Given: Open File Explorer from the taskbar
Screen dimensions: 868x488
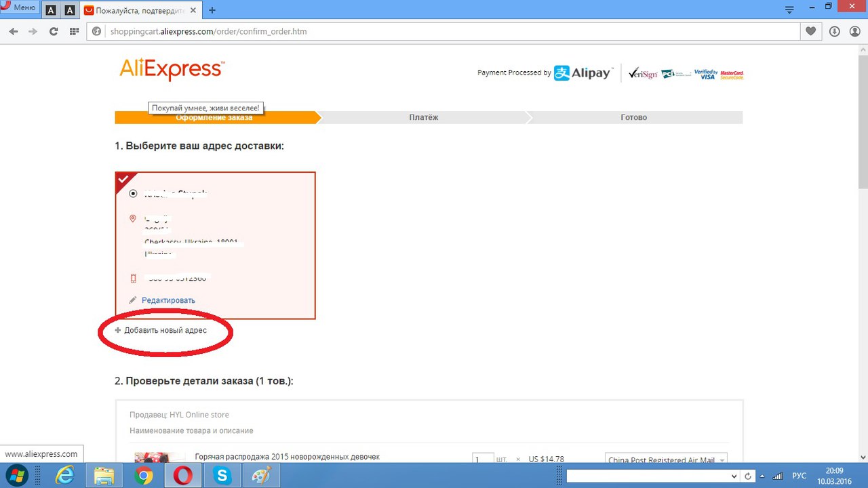Looking at the screenshot, I should pyautogui.click(x=105, y=476).
